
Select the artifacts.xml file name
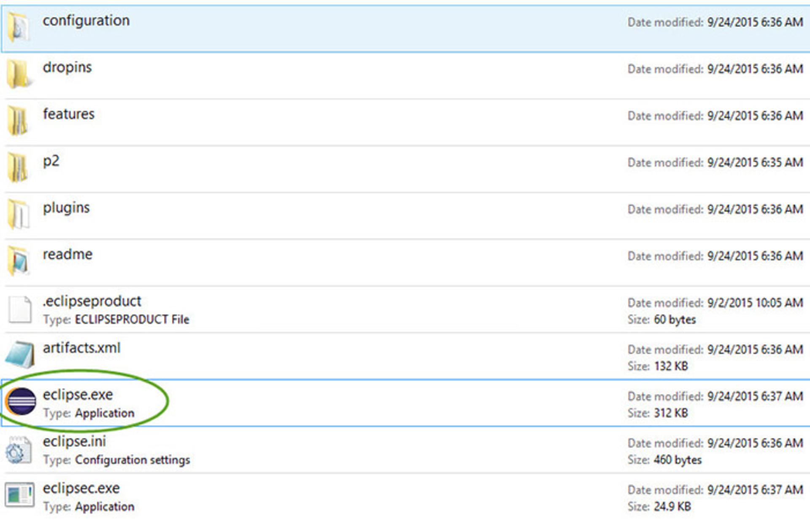pos(82,348)
